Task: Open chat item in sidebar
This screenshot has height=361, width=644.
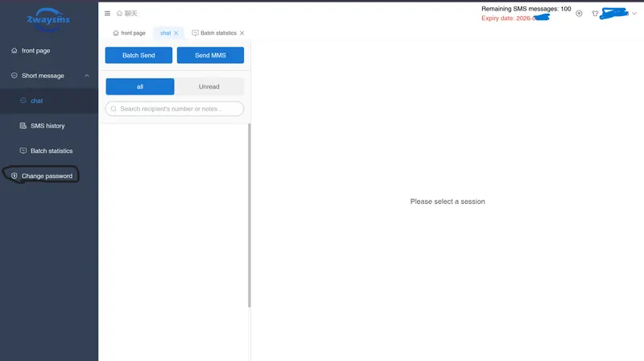Action: coord(49,101)
